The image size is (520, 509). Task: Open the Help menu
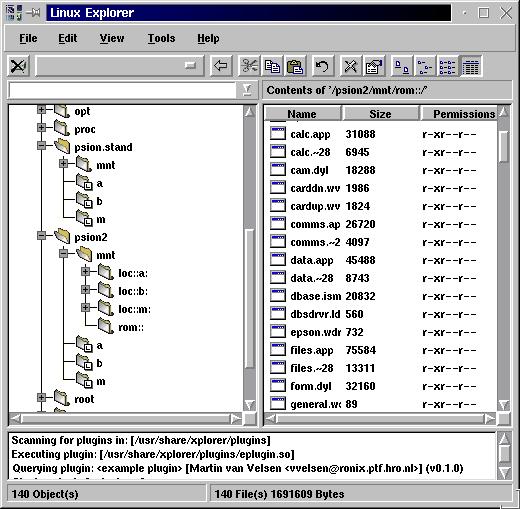208,38
